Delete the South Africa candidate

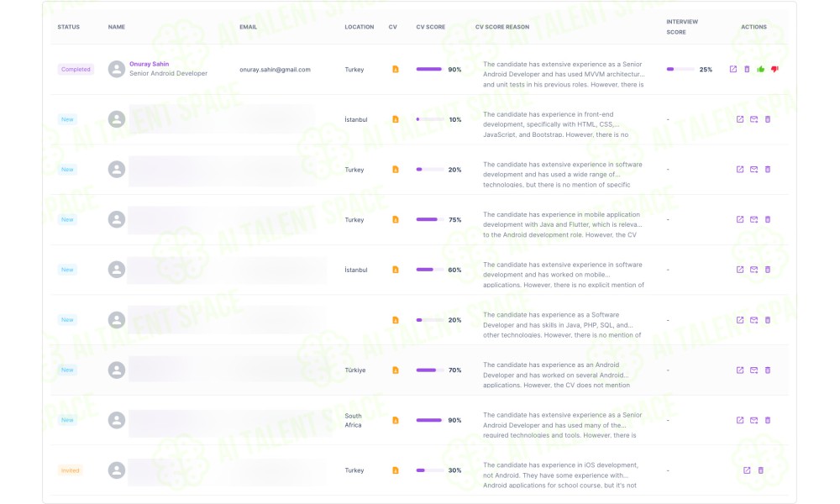(768, 421)
